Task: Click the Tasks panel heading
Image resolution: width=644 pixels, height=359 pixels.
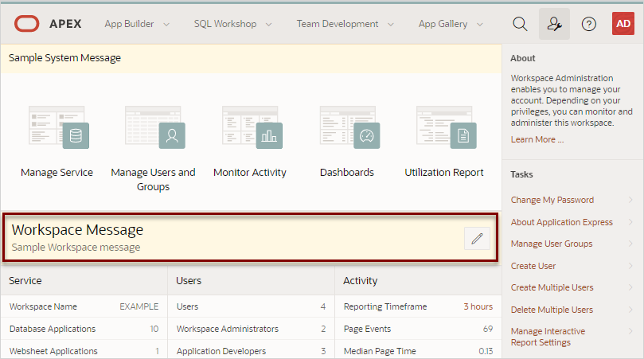Action: click(x=521, y=174)
